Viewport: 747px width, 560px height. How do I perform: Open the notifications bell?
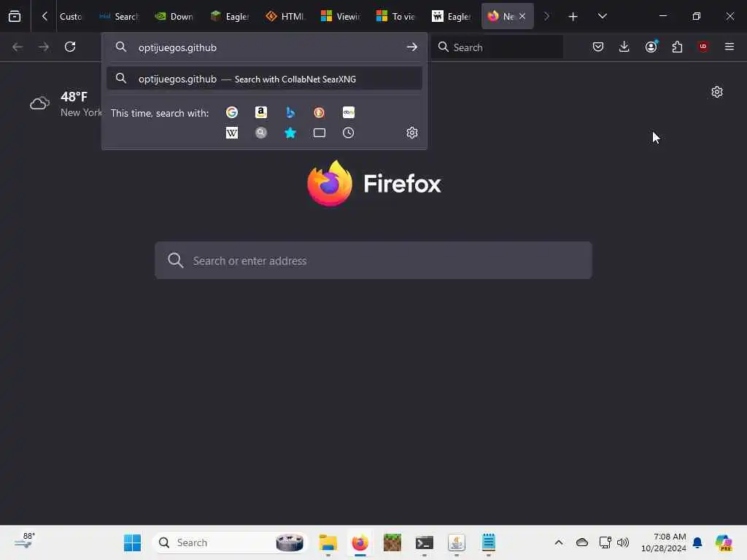click(697, 542)
